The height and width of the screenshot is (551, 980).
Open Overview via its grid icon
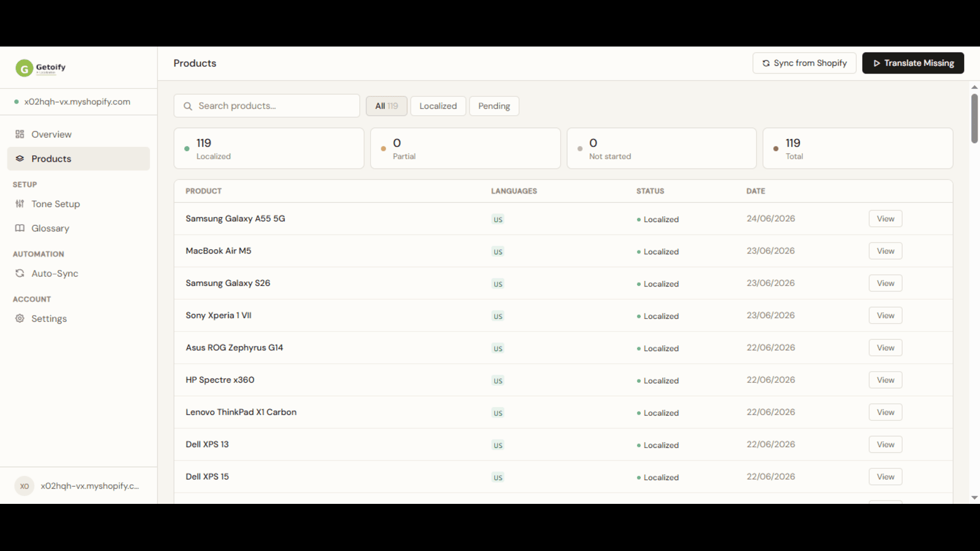click(x=20, y=134)
